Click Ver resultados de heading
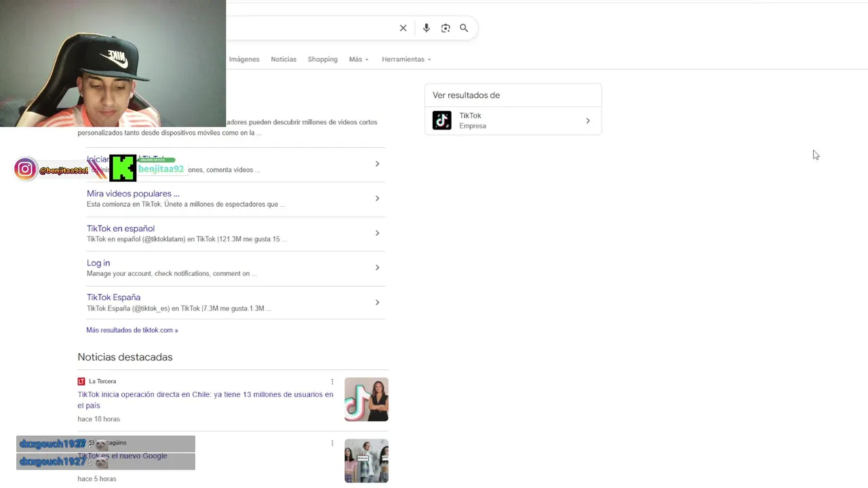868x488 pixels. click(467, 96)
